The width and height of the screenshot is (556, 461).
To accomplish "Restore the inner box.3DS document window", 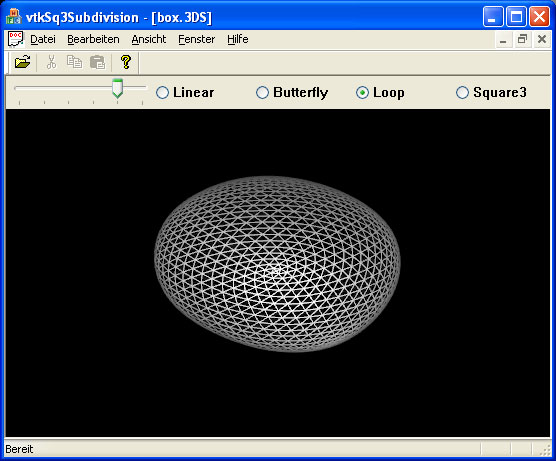I will 522,39.
